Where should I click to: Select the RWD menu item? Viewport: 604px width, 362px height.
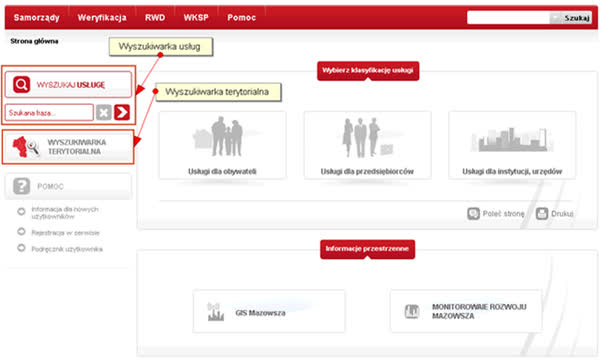[x=155, y=18]
